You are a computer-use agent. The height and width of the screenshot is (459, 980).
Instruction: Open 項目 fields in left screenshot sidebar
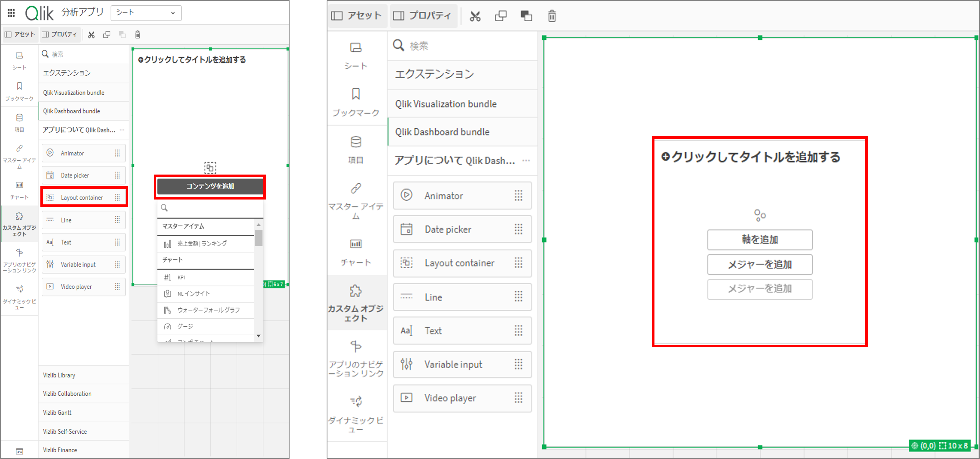click(x=19, y=123)
